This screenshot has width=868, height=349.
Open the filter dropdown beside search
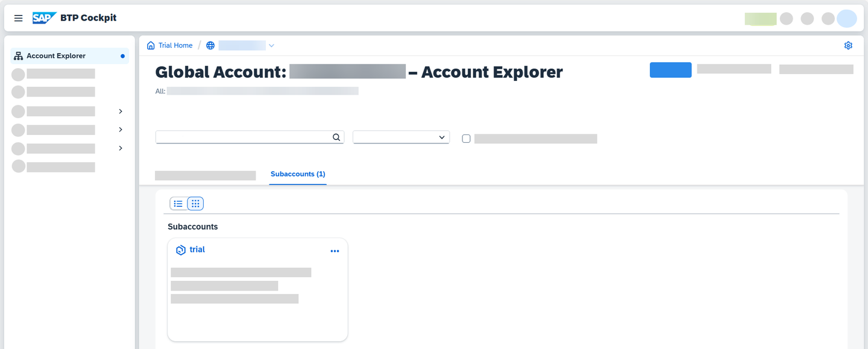click(401, 137)
